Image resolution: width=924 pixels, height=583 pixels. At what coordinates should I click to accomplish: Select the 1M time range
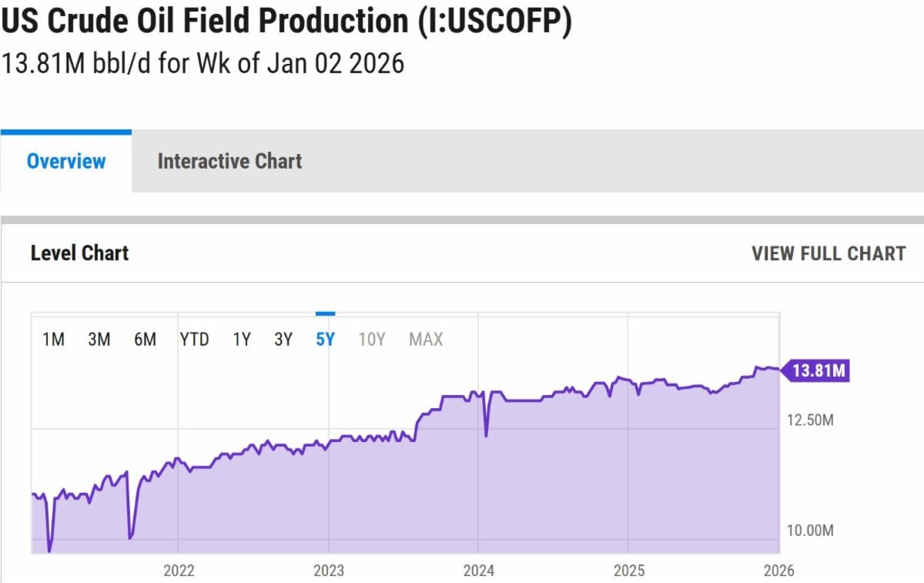pyautogui.click(x=53, y=340)
